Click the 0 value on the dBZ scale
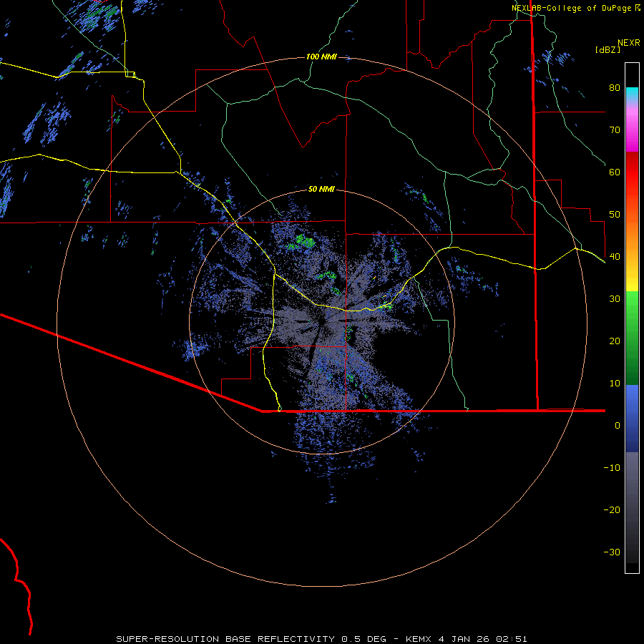644x644 pixels. [618, 426]
